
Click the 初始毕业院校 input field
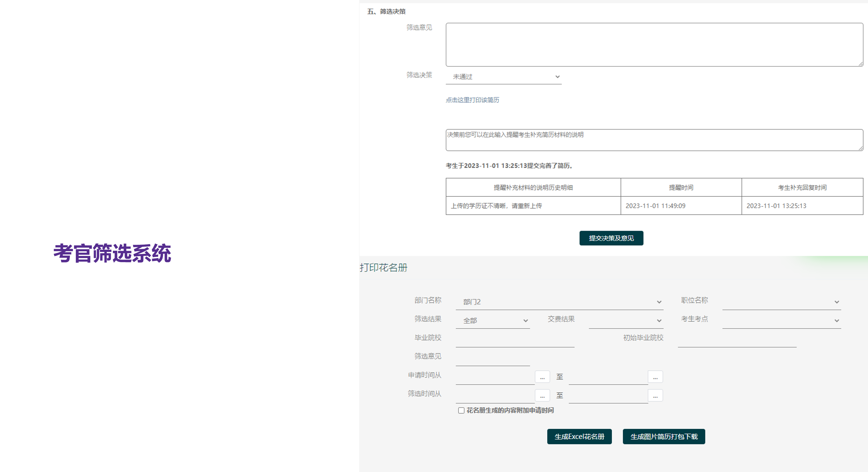(x=737, y=340)
